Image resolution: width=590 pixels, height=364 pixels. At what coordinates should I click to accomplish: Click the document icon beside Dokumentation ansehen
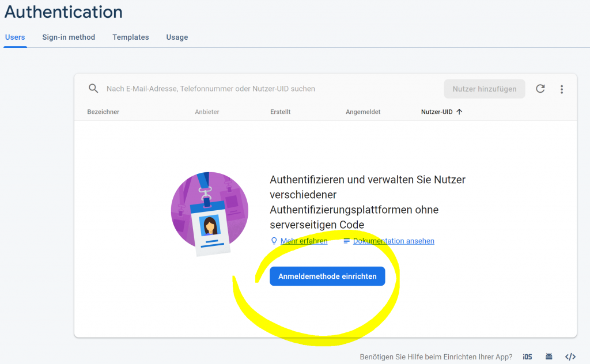tap(347, 241)
